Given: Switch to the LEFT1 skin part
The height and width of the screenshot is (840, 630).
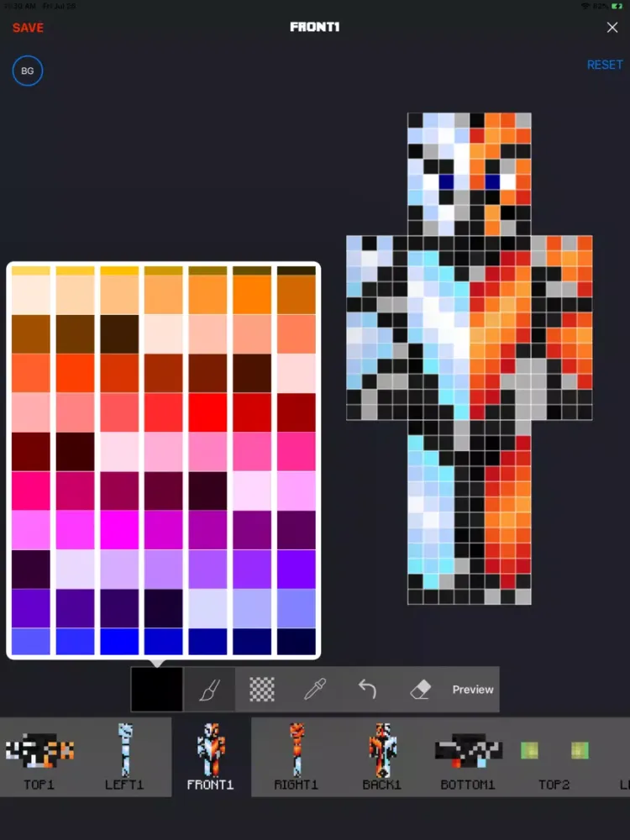Looking at the screenshot, I should (x=125, y=757).
